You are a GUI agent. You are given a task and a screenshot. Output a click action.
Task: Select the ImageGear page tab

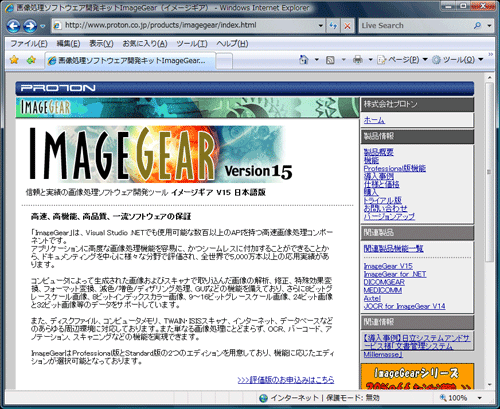point(130,61)
